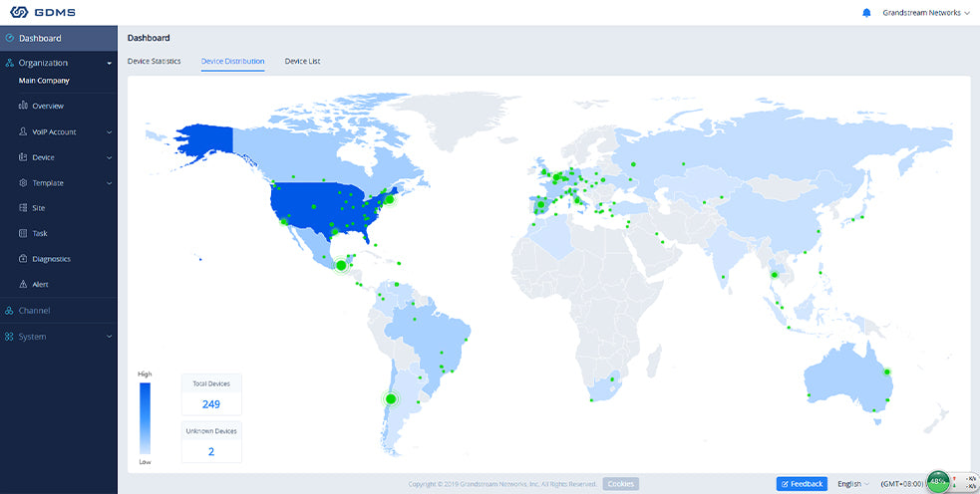Open the Feedback button
This screenshot has height=494, width=980.
point(802,484)
